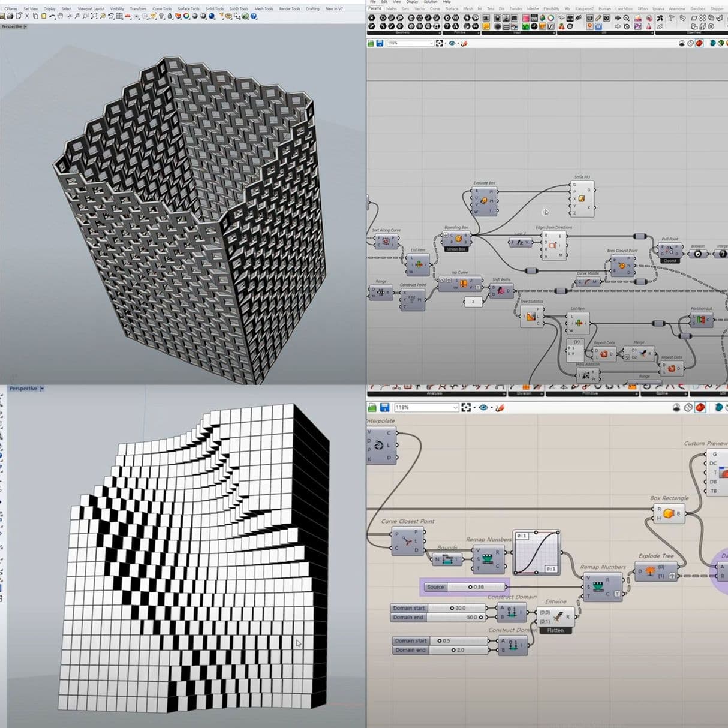Click the sketch brush icon on bottom canvas toolbar

pyautogui.click(x=500, y=407)
